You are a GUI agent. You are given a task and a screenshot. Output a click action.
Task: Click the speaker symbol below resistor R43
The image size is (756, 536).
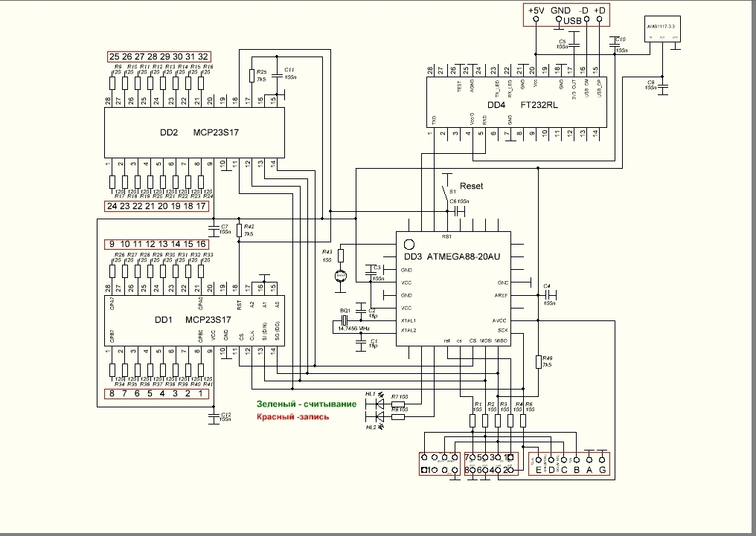point(339,275)
